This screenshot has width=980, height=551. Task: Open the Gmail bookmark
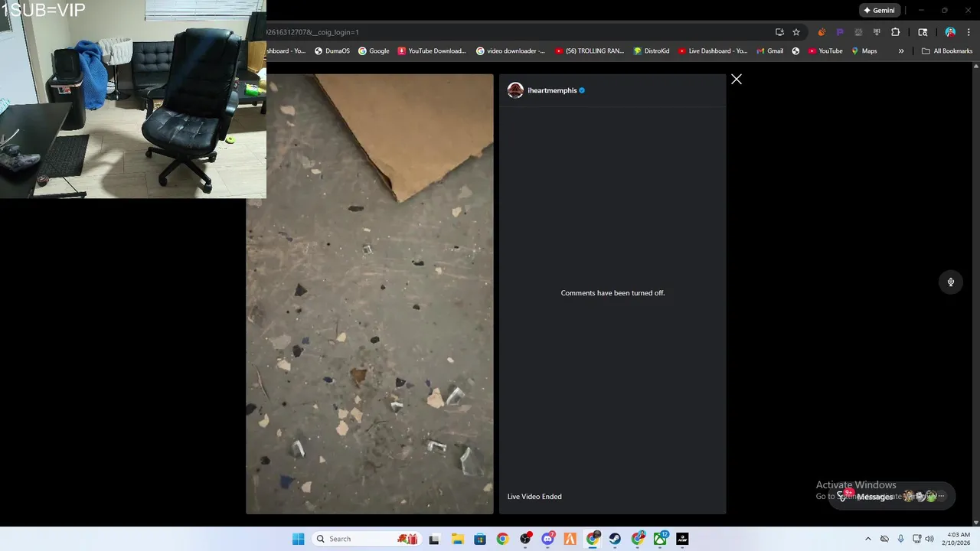(x=769, y=51)
